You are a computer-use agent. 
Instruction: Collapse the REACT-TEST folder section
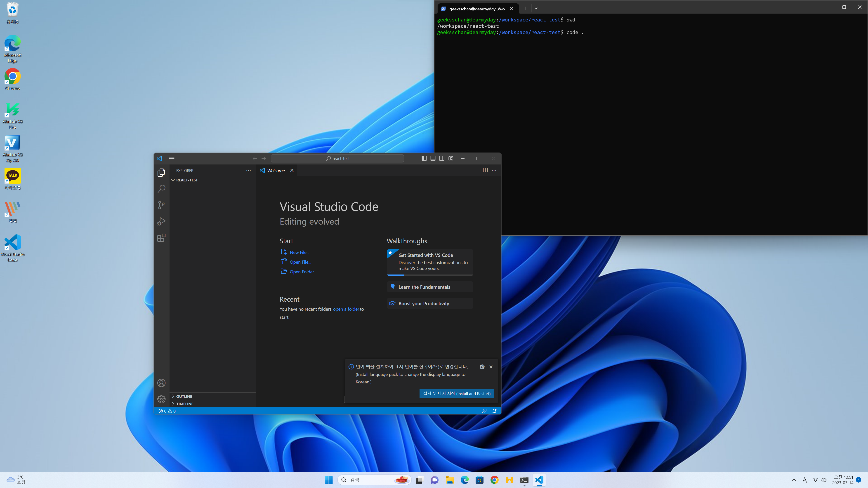(x=213, y=180)
